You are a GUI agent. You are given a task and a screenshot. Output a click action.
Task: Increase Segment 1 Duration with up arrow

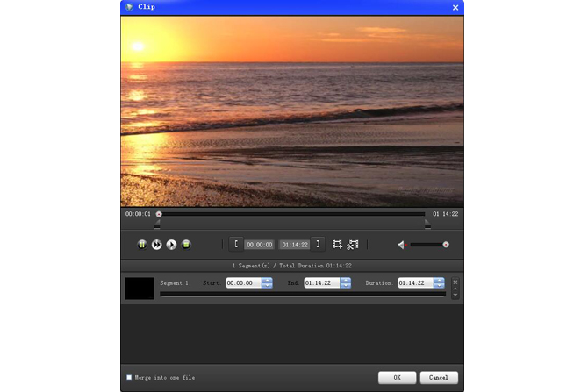(439, 281)
